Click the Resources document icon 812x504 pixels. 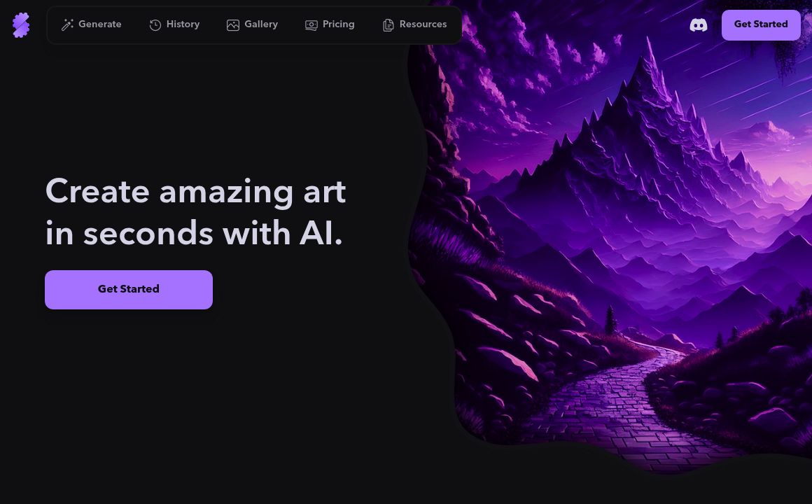(388, 25)
